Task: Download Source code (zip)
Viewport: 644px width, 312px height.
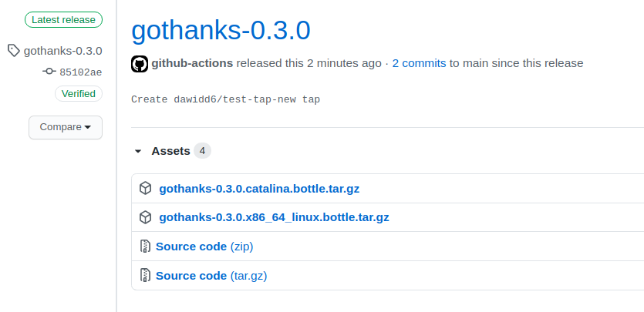Action: click(204, 247)
